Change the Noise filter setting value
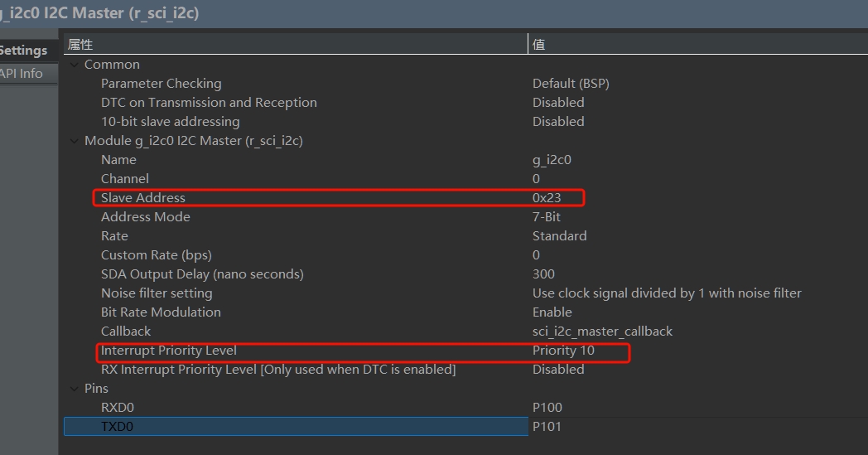Screen dimensions: 868x455 click(667, 293)
